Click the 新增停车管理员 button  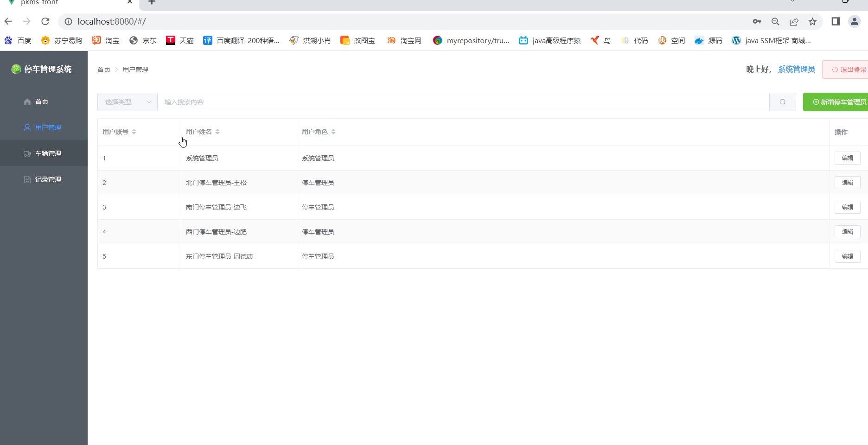click(x=836, y=102)
